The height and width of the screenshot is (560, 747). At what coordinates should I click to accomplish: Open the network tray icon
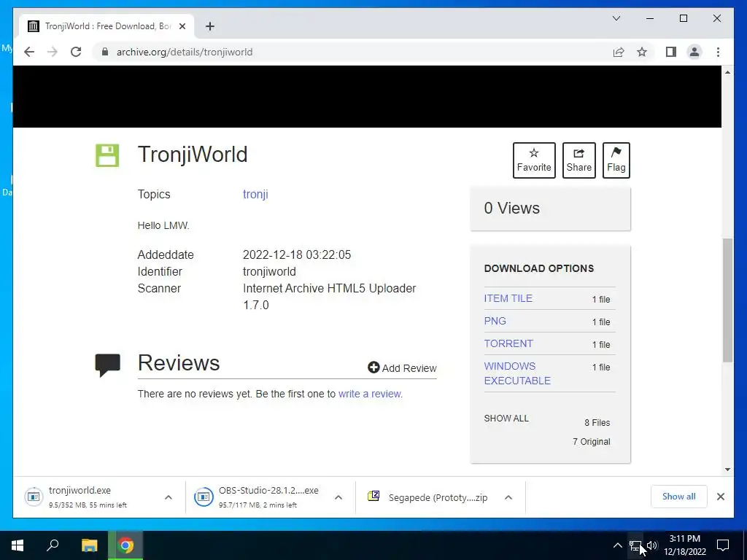click(x=635, y=545)
